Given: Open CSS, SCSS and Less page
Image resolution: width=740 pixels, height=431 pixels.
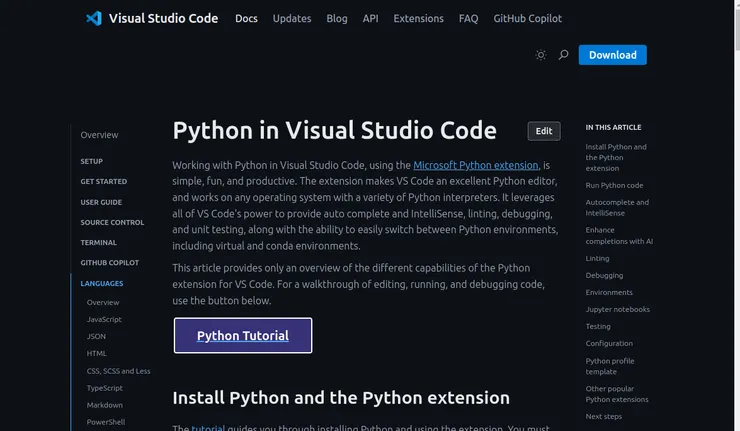Looking at the screenshot, I should coord(118,371).
